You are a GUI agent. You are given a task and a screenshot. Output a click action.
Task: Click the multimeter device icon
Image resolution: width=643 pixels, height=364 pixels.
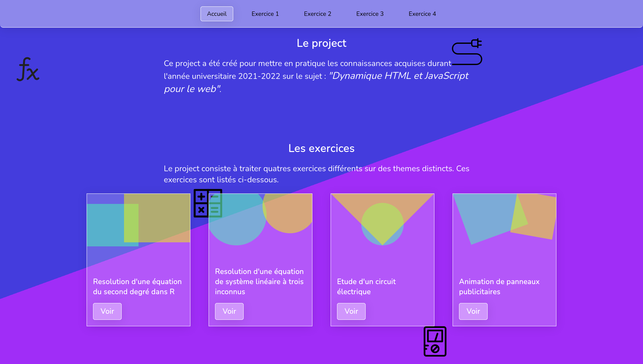coord(435,341)
